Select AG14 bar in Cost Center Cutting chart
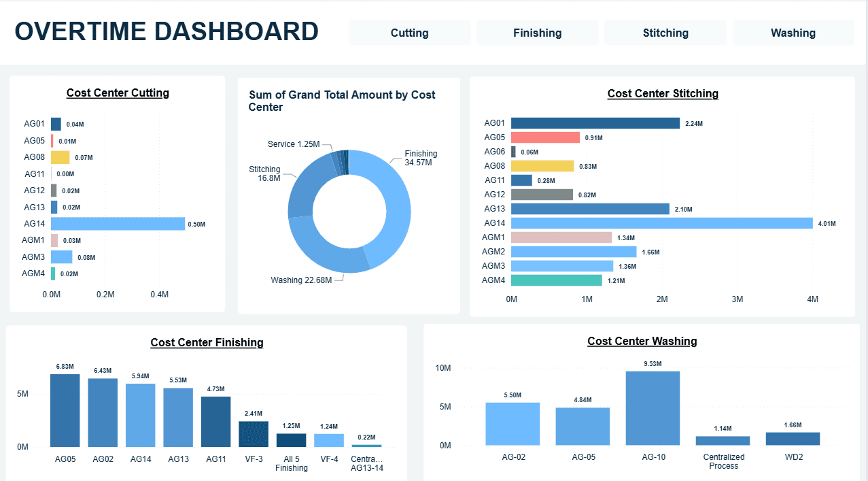Image resolution: width=868 pixels, height=481 pixels. 118,224
